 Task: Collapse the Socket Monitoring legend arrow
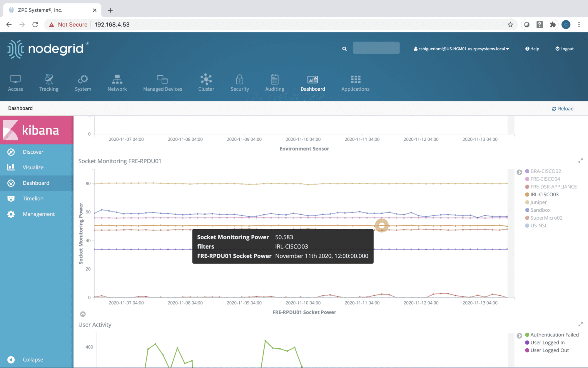pos(519,172)
